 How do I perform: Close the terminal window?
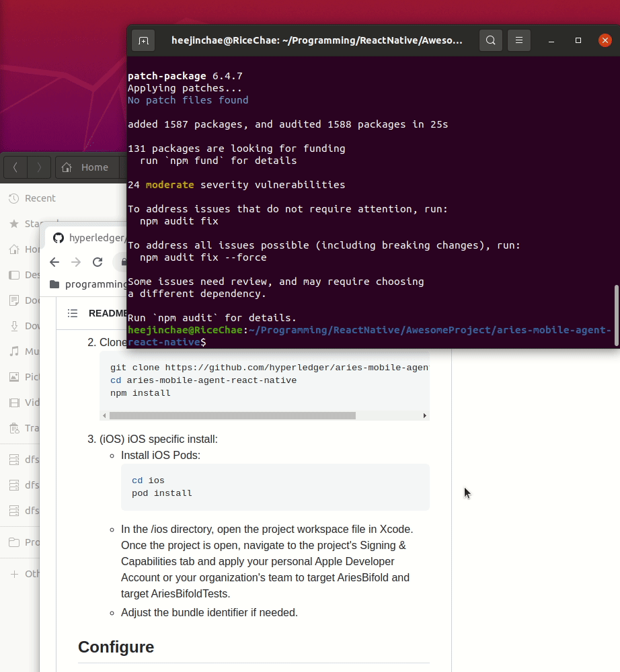(x=605, y=40)
